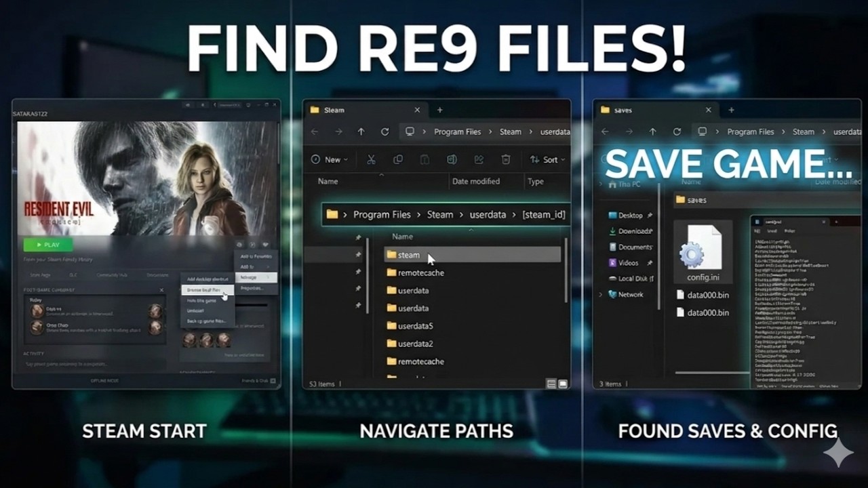Click the favorite heart icon in Steam
Image resolution: width=868 pixels, height=488 pixels.
(x=265, y=245)
